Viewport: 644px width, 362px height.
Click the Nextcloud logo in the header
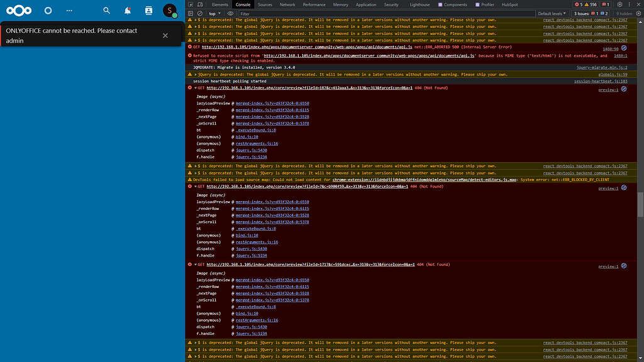[20, 11]
